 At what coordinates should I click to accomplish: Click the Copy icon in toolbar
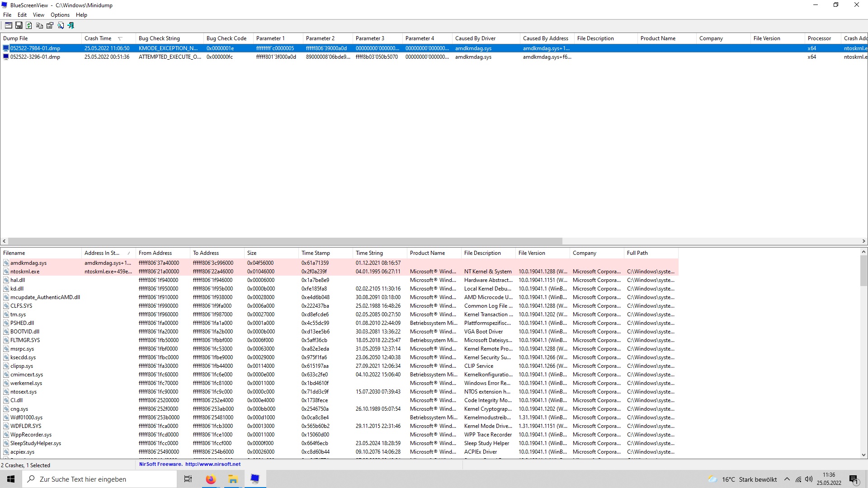[x=39, y=25]
